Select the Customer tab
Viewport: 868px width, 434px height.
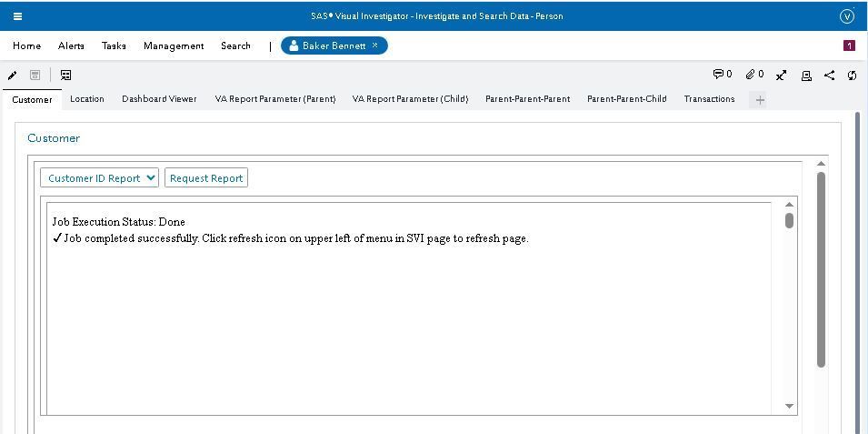tap(32, 100)
